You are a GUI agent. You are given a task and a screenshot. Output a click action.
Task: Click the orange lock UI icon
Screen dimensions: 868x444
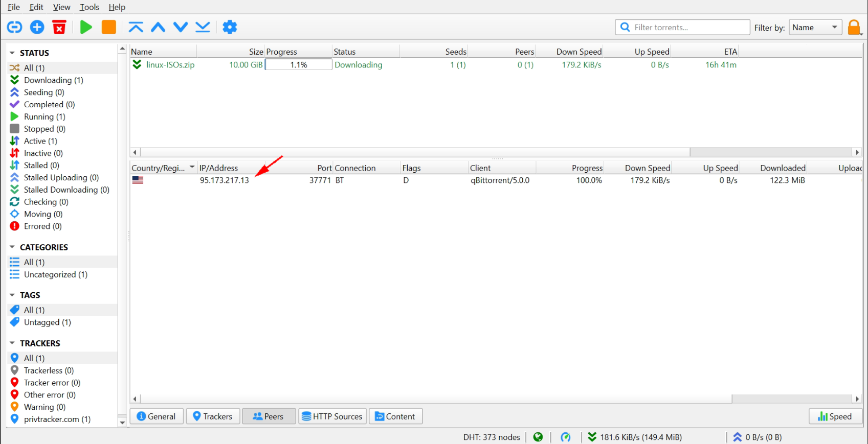pos(854,27)
